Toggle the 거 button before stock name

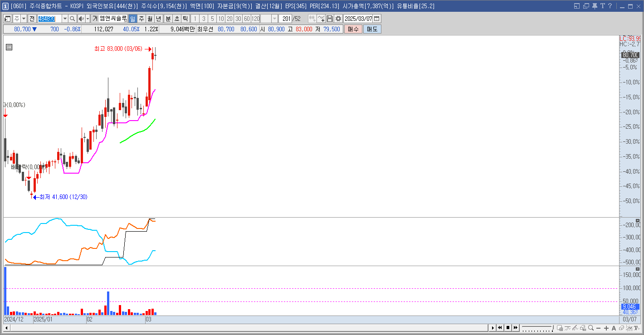click(95, 19)
